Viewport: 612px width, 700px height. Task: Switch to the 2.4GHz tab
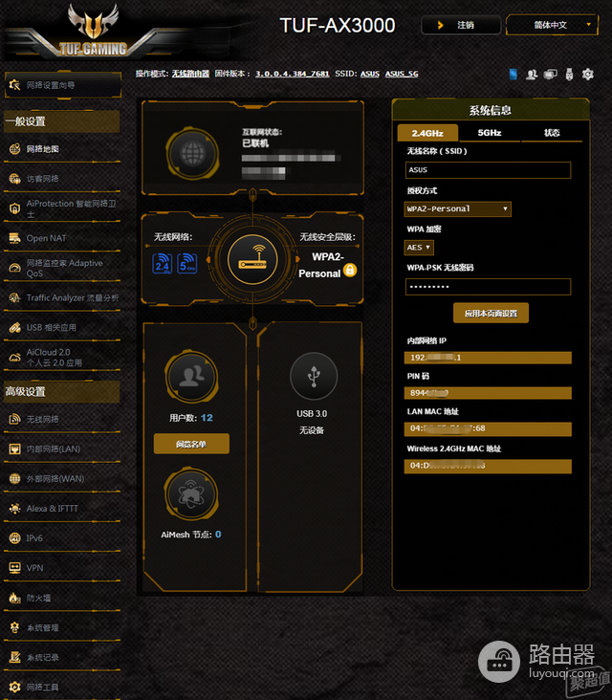(427, 133)
